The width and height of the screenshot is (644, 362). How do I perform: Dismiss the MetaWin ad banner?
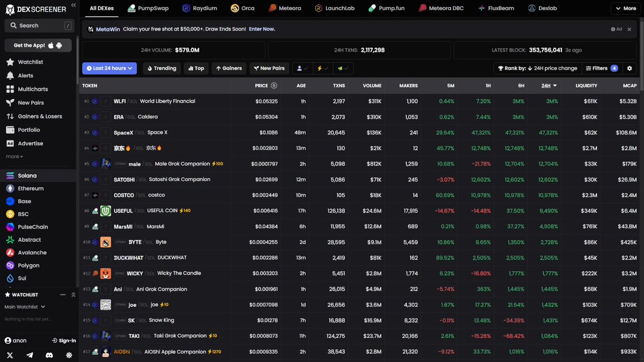630,29
